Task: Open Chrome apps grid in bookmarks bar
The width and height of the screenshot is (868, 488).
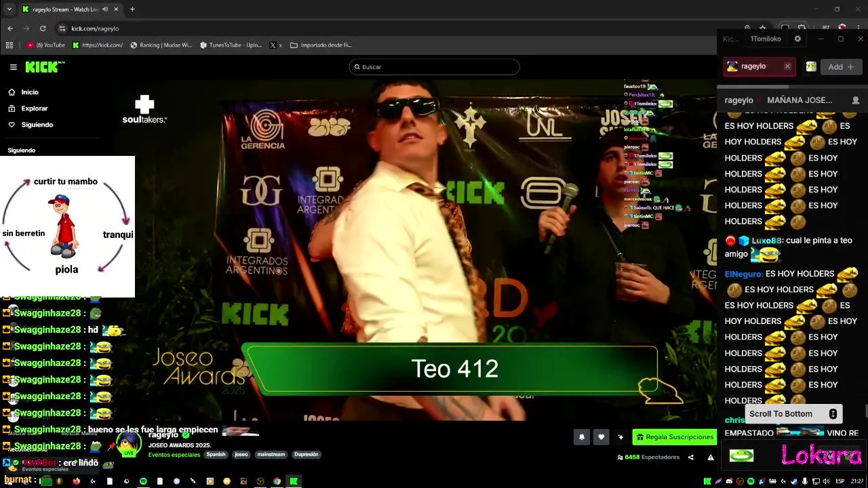Action: (9, 45)
